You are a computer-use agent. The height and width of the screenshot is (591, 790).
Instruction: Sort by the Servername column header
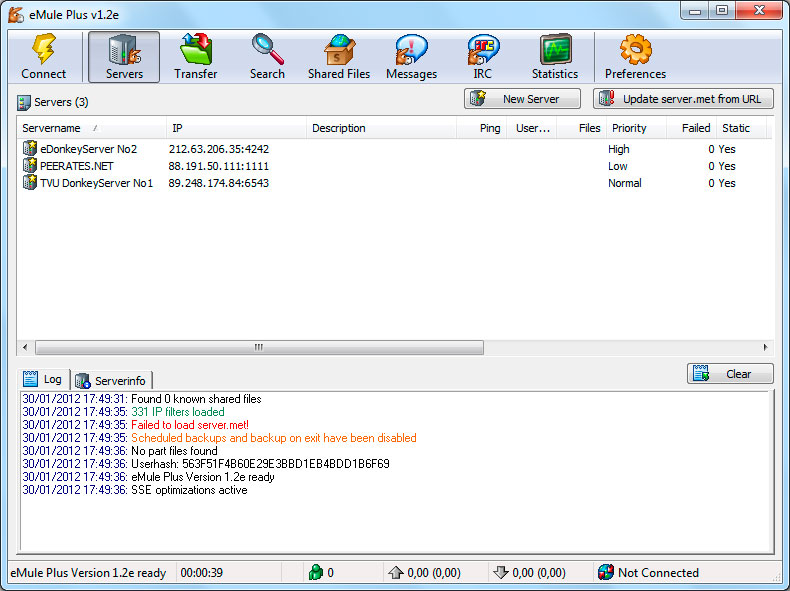[91, 128]
